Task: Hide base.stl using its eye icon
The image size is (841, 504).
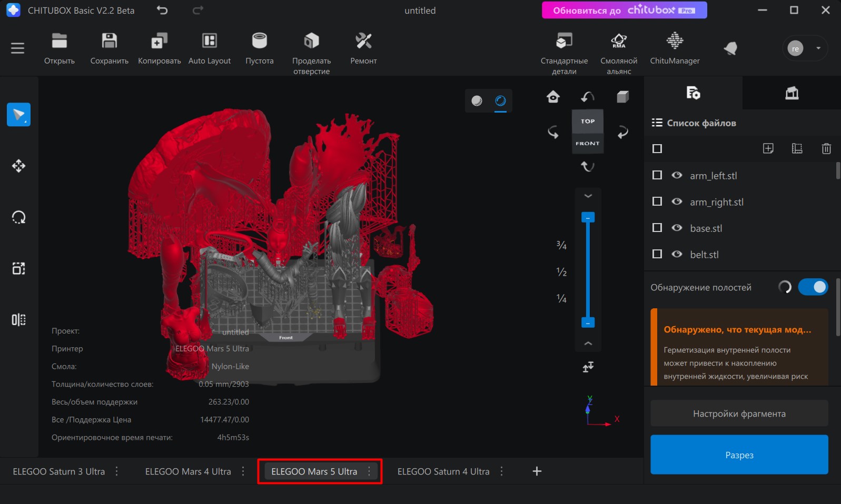Action: click(x=677, y=228)
